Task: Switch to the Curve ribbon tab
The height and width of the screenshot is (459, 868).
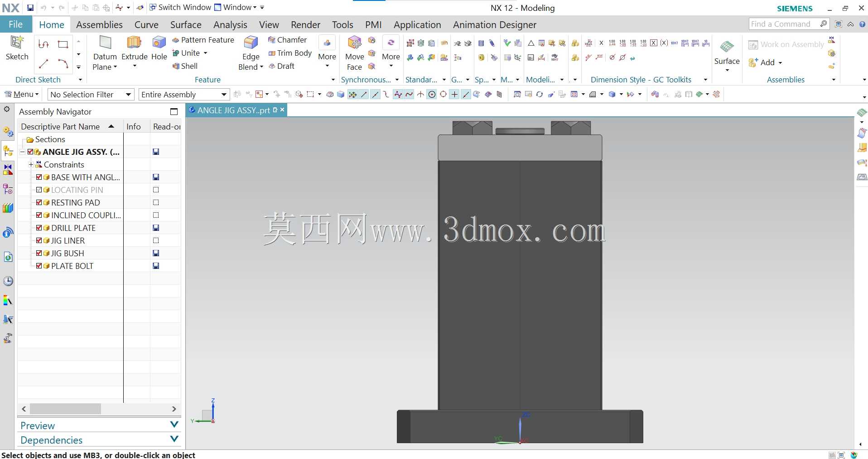Action: click(146, 24)
